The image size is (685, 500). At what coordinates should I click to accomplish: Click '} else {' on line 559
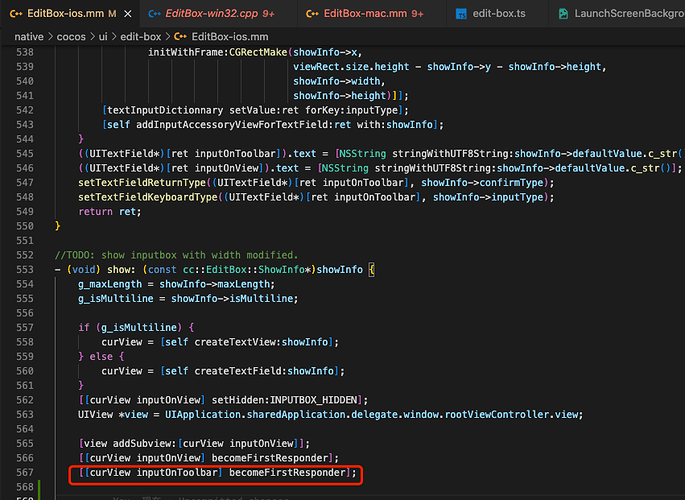pyautogui.click(x=101, y=357)
